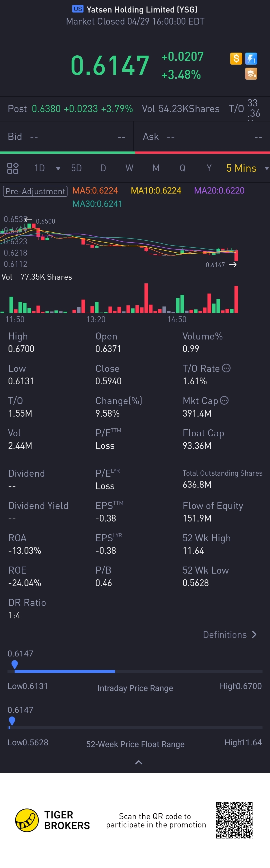Click the tan stacked layers icon

251,73
